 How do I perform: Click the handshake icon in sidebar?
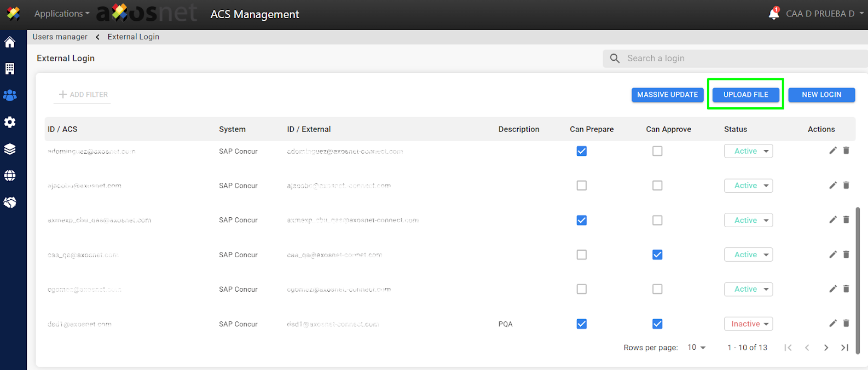coord(10,203)
